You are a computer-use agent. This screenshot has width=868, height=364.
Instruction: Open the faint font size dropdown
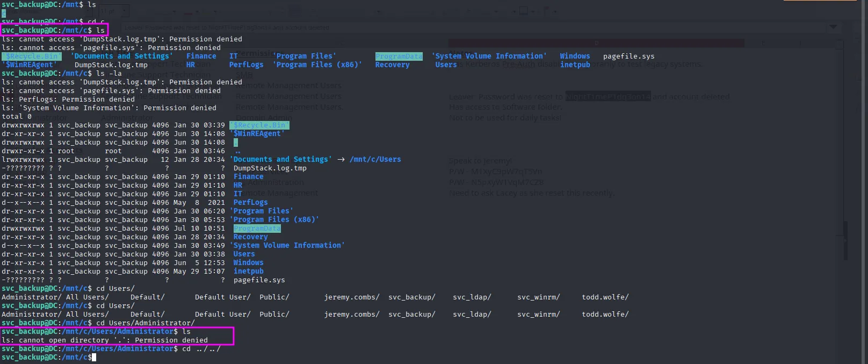(114, 11)
